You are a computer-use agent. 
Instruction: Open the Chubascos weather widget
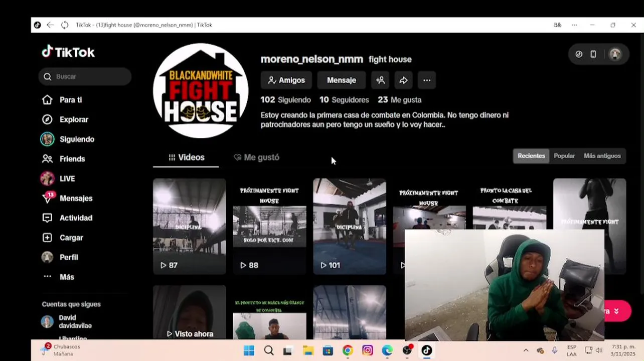(x=60, y=350)
